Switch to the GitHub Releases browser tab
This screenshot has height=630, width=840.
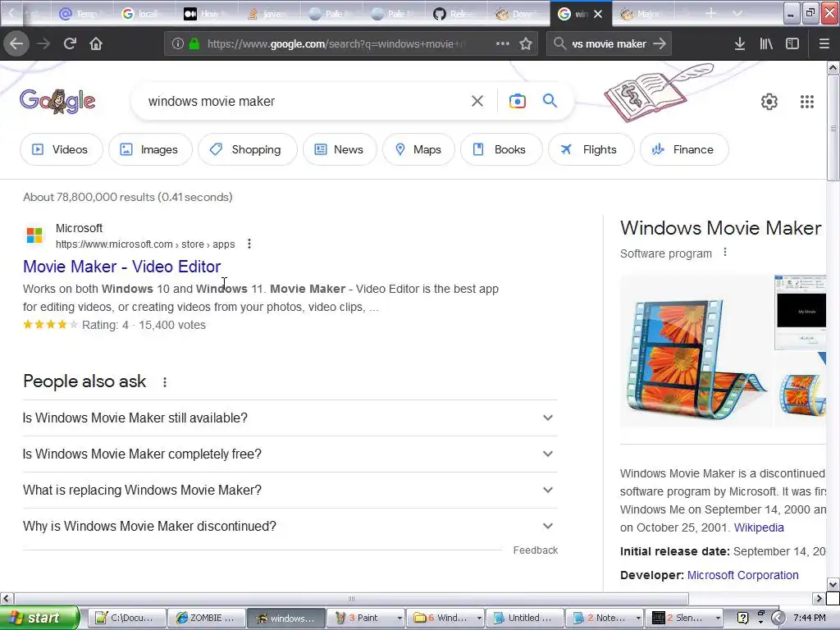[x=455, y=13]
